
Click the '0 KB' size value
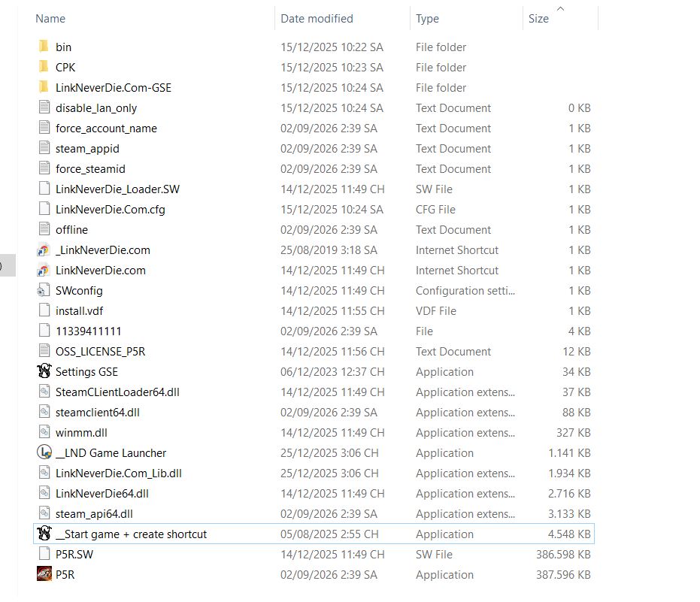(579, 108)
